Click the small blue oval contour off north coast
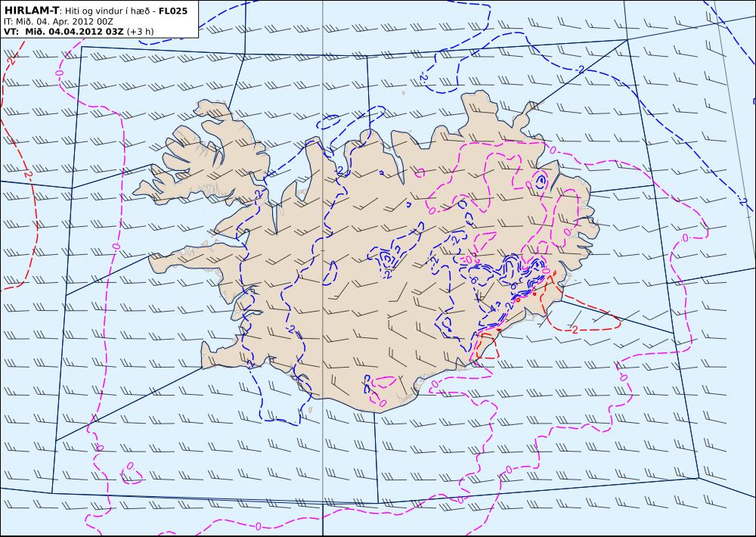This screenshot has width=756, height=537. (x=328, y=122)
